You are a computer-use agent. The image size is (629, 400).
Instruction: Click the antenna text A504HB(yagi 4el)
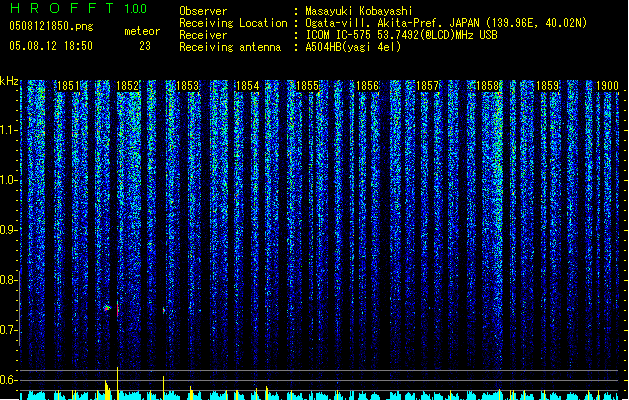tap(353, 47)
